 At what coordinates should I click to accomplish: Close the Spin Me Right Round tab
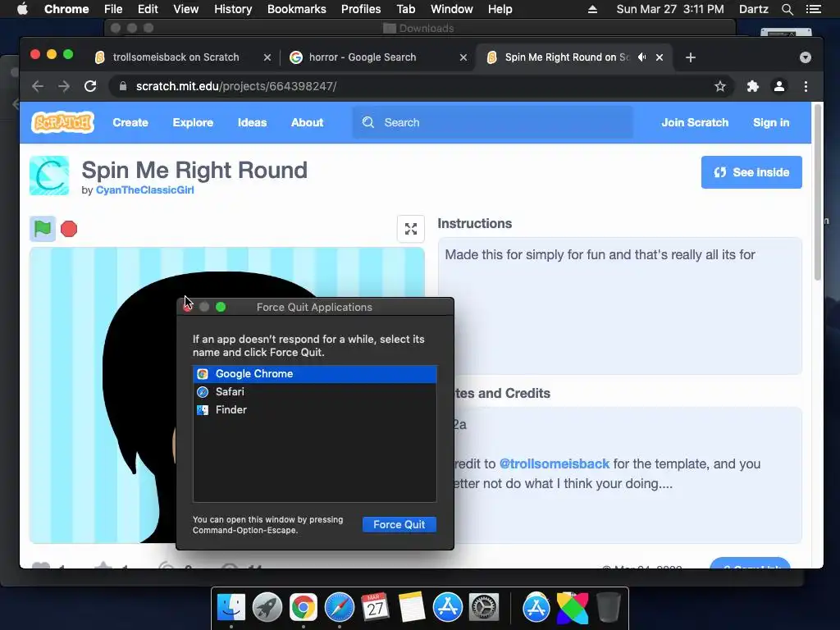[660, 57]
